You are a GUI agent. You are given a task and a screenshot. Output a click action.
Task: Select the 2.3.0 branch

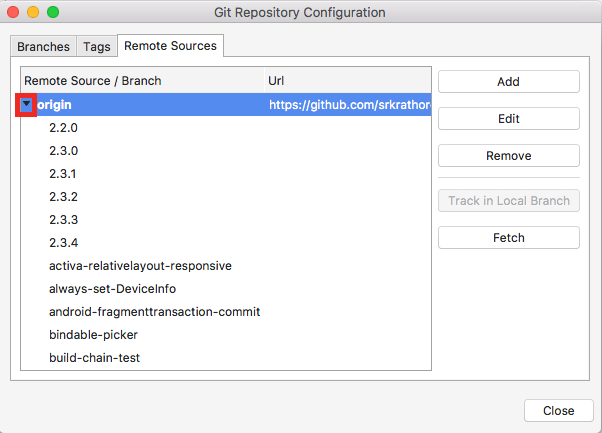63,151
